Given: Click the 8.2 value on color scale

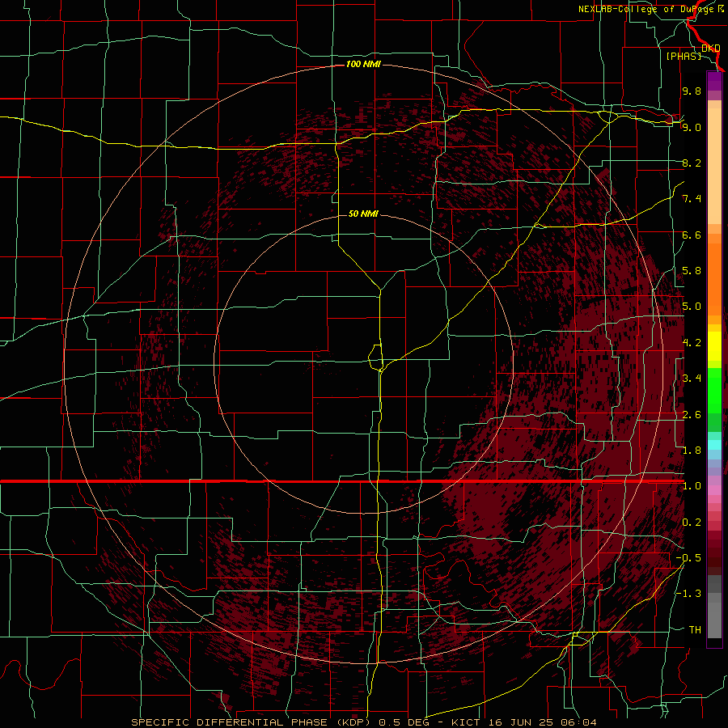Looking at the screenshot, I should coord(692,163).
